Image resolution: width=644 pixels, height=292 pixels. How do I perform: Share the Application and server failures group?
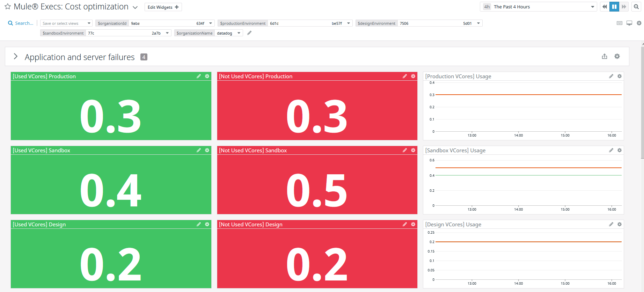604,57
